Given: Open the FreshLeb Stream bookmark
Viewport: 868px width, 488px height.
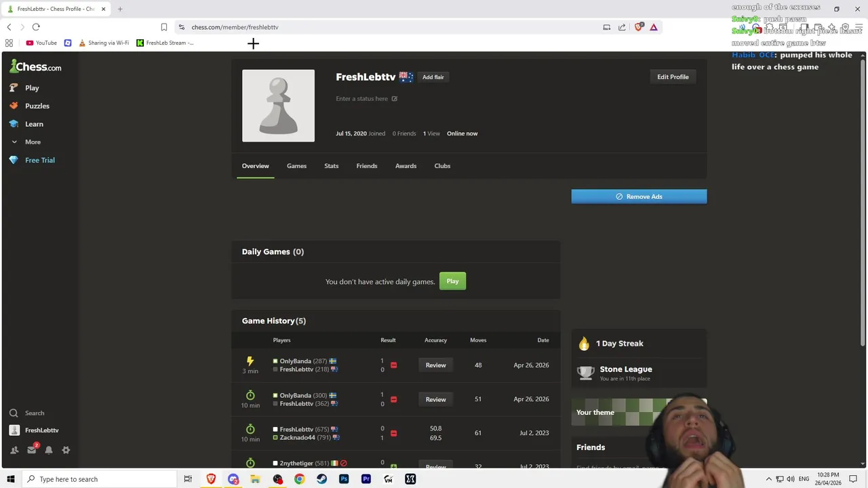Looking at the screenshot, I should [x=165, y=43].
